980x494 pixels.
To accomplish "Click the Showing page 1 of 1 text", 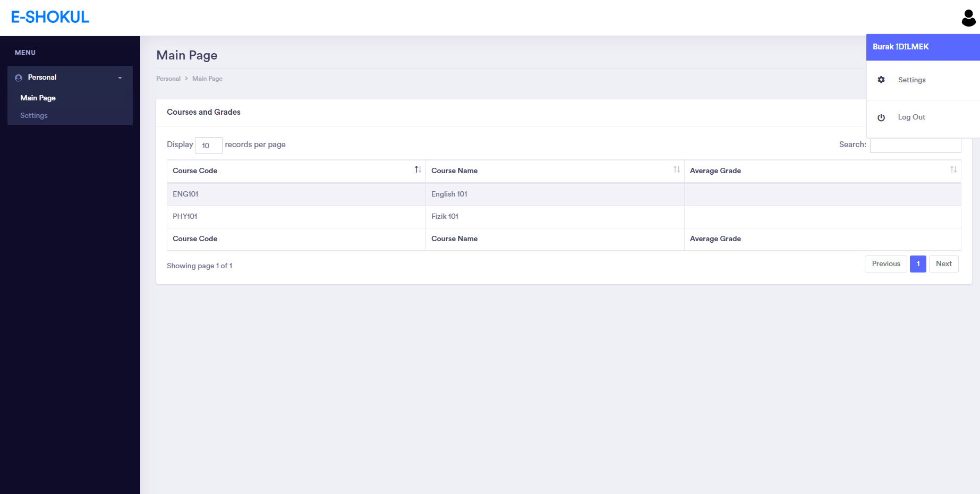I will [199, 266].
